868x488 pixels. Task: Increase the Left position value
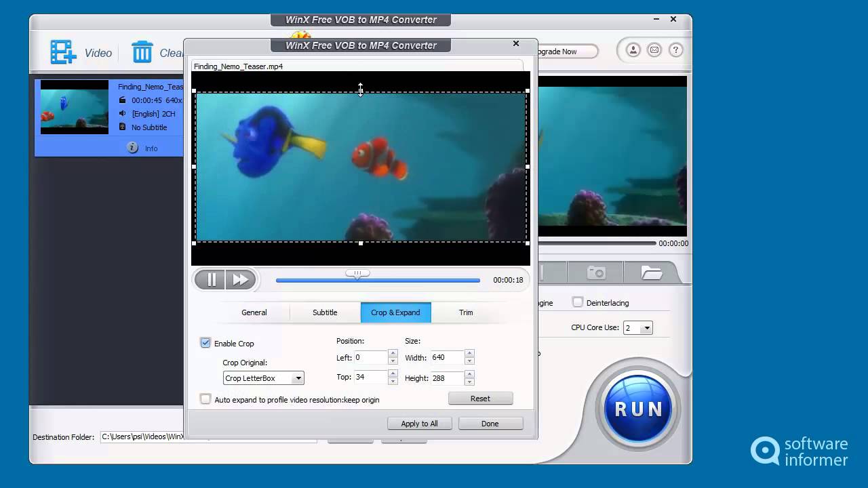click(x=393, y=353)
